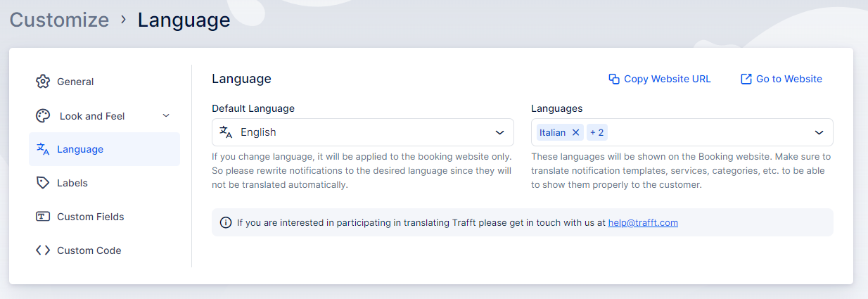Screen dimensions: 868x299
Task: Click Customize in the breadcrumb
Action: click(59, 20)
